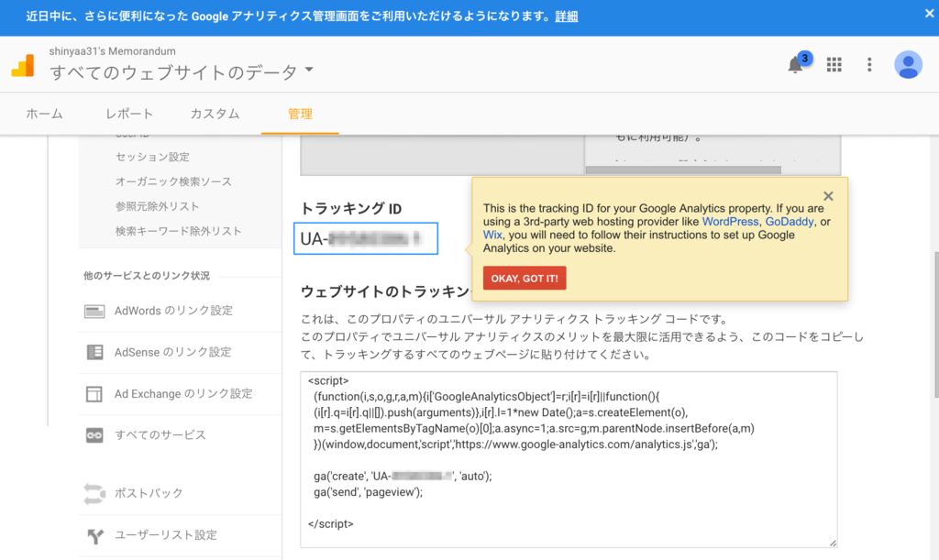Open 参照元除外リスト in the sidebar
Image resolution: width=939 pixels, height=560 pixels.
pos(157,206)
